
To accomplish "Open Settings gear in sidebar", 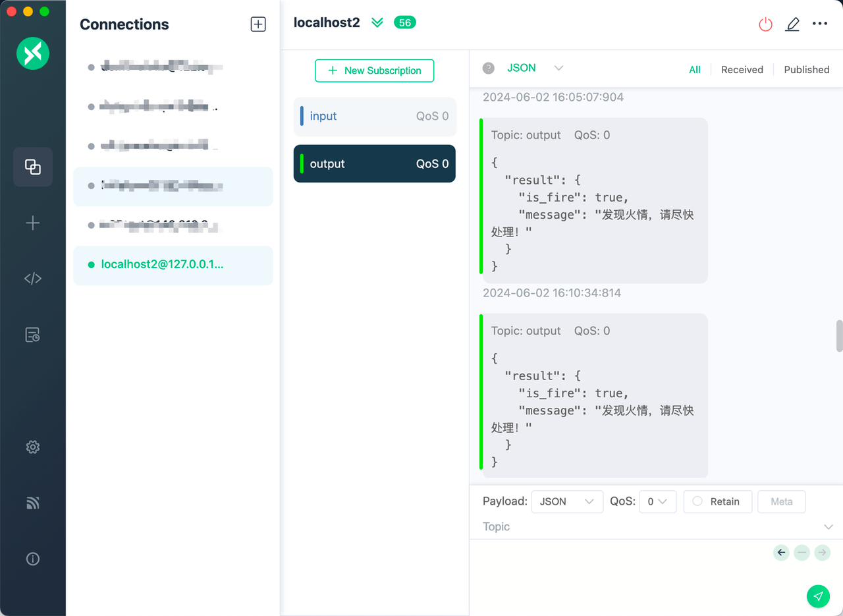I will 33,447.
